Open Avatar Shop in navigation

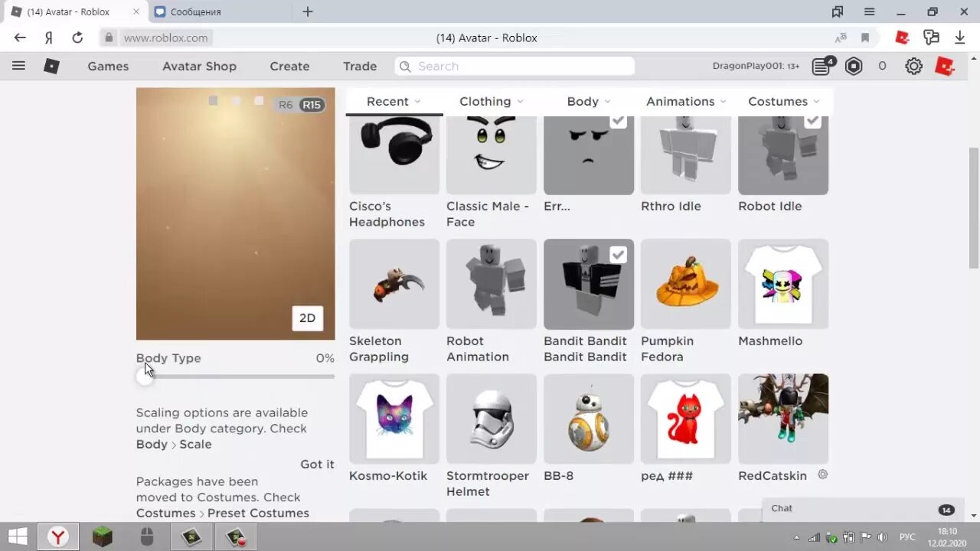pyautogui.click(x=199, y=67)
